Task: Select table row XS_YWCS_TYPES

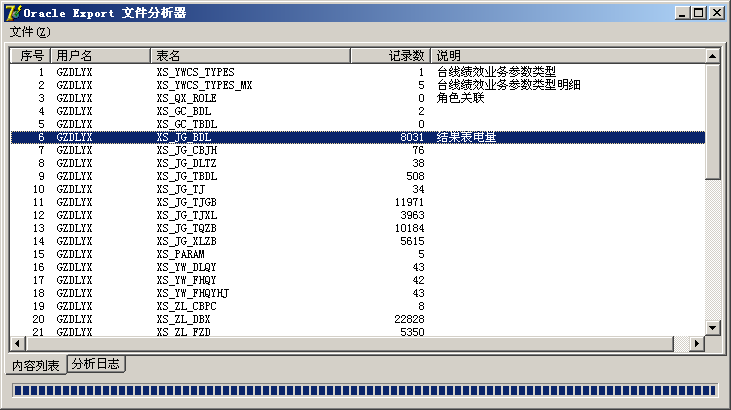Action: click(358, 72)
